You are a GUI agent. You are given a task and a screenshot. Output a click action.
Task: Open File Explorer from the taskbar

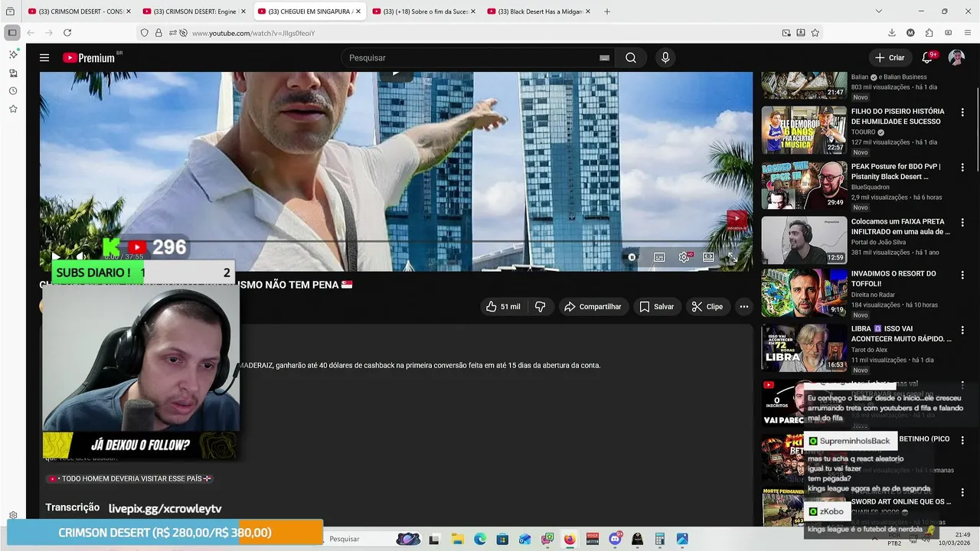point(457,539)
